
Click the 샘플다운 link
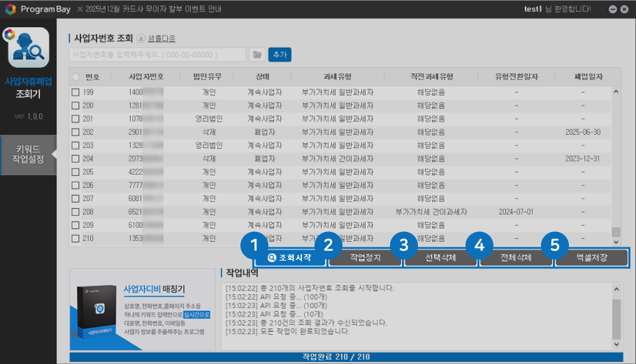point(161,38)
